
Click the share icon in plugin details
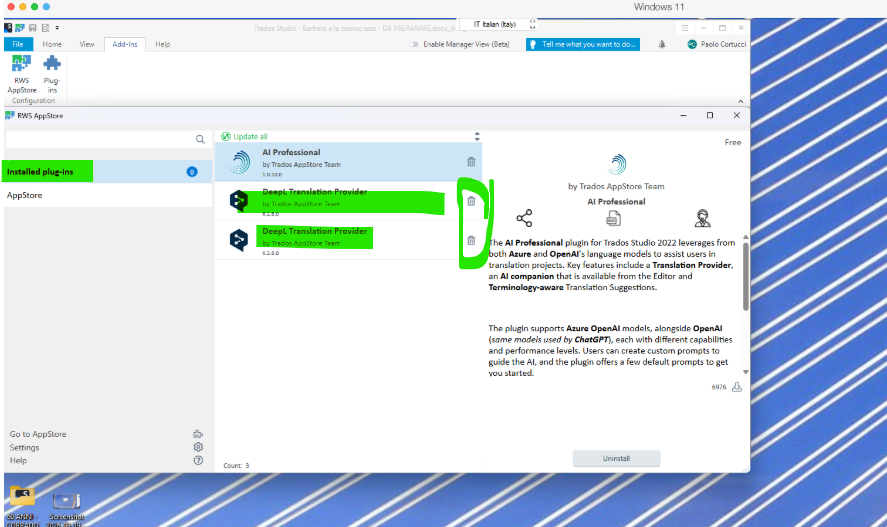(x=524, y=218)
